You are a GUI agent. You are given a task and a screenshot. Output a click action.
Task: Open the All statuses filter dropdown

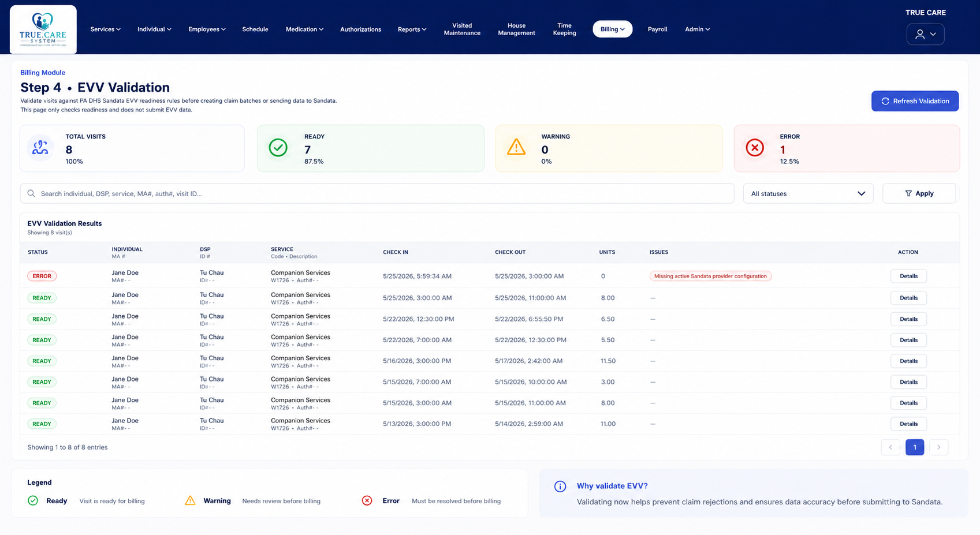click(808, 193)
